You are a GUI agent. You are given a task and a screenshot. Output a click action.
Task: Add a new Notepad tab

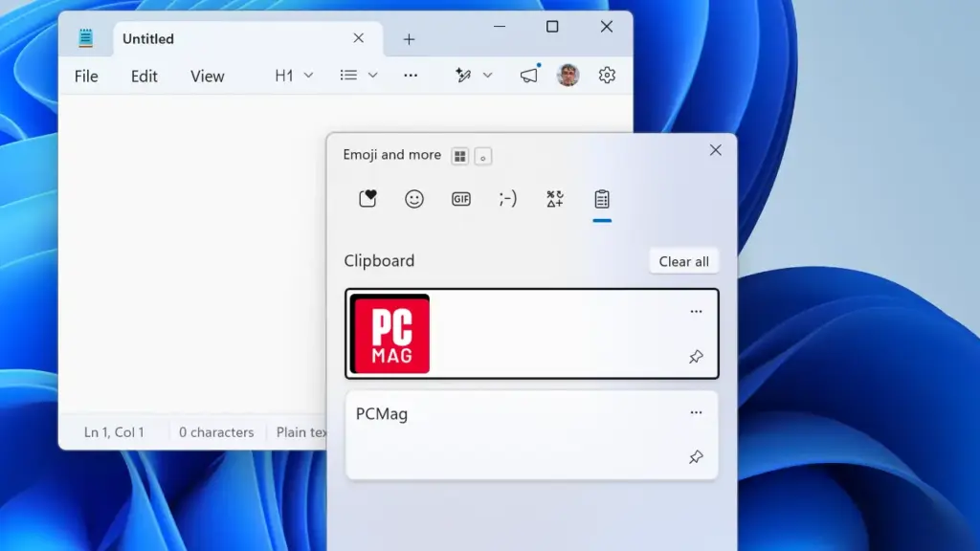(x=409, y=39)
